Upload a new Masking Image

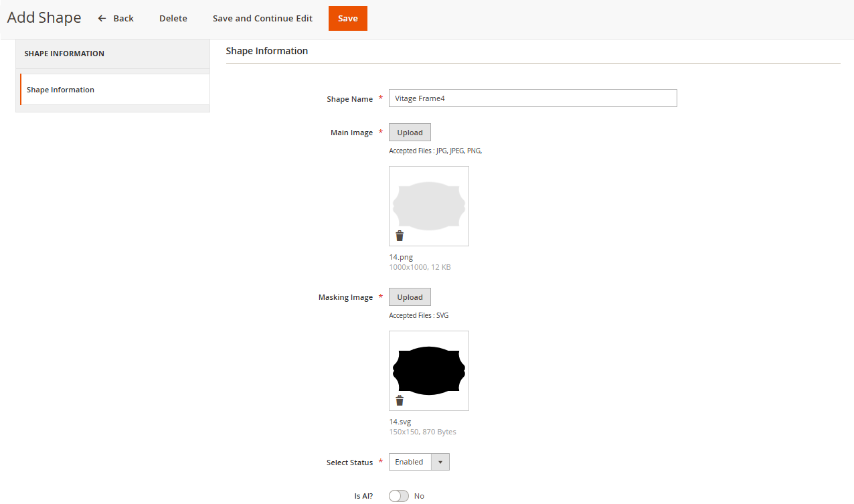point(410,297)
